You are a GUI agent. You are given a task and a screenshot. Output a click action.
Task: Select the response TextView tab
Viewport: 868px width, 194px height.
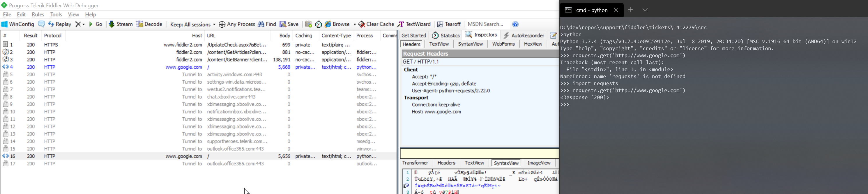pos(474,163)
